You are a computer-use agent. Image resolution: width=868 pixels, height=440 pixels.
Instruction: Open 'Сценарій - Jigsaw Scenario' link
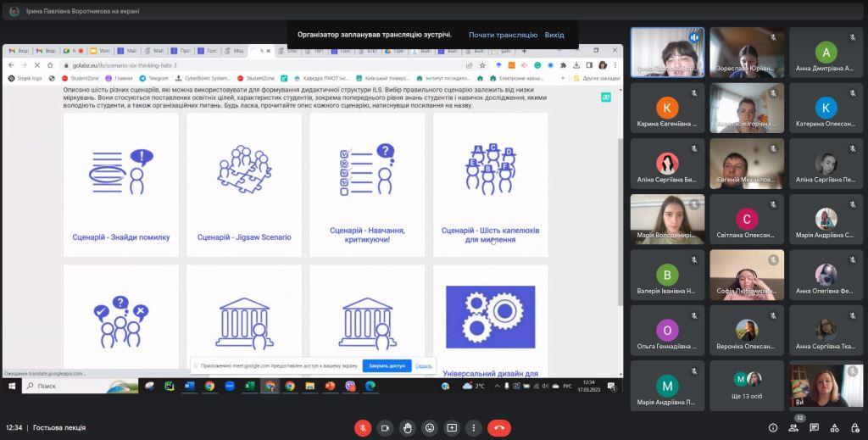pyautogui.click(x=244, y=237)
